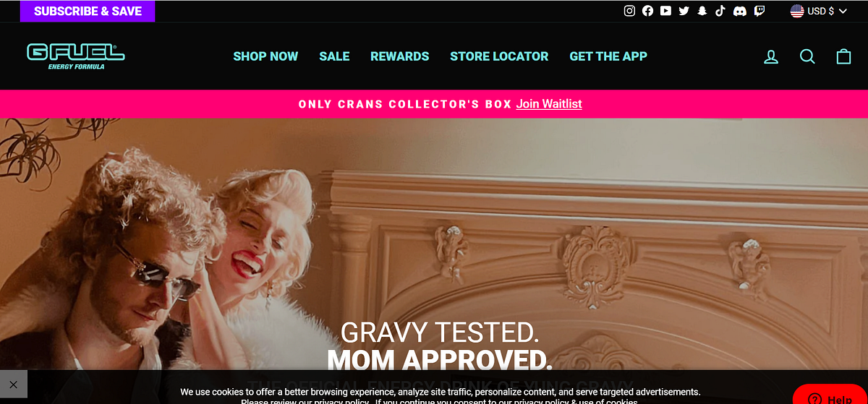Click the SUBSCRIBE & SAVE button

pos(88,11)
